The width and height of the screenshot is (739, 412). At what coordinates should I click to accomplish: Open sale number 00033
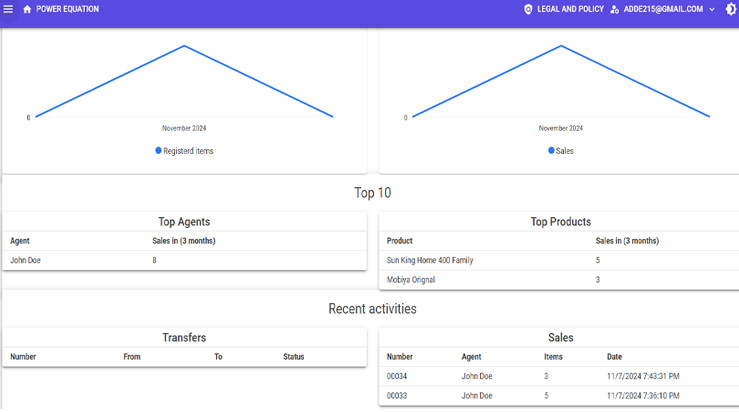pyautogui.click(x=399, y=396)
